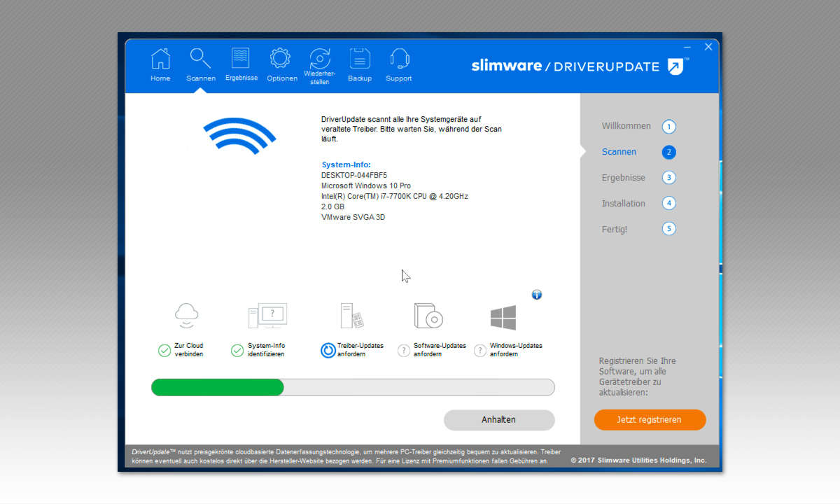Click the 2.0 GB memory text
Viewport: 840px width, 504px height.
[333, 206]
